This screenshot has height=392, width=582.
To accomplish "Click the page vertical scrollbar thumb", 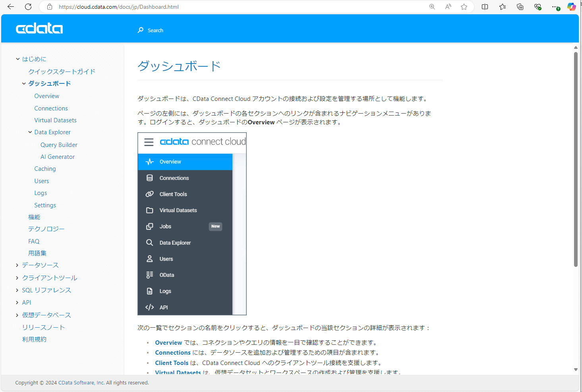I will (576, 160).
